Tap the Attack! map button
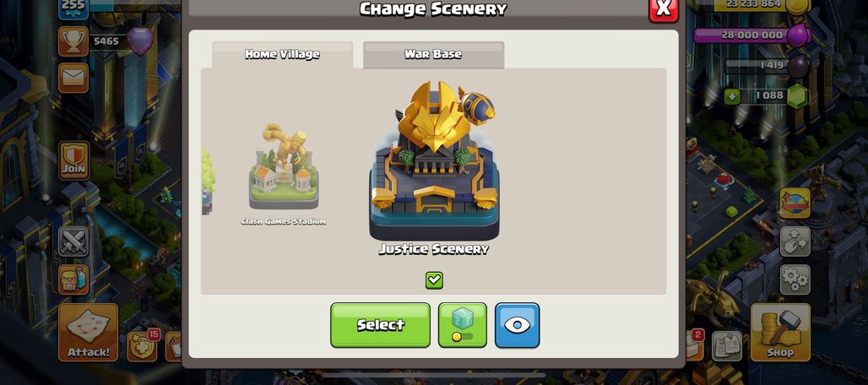The height and width of the screenshot is (385, 868). pyautogui.click(x=88, y=333)
